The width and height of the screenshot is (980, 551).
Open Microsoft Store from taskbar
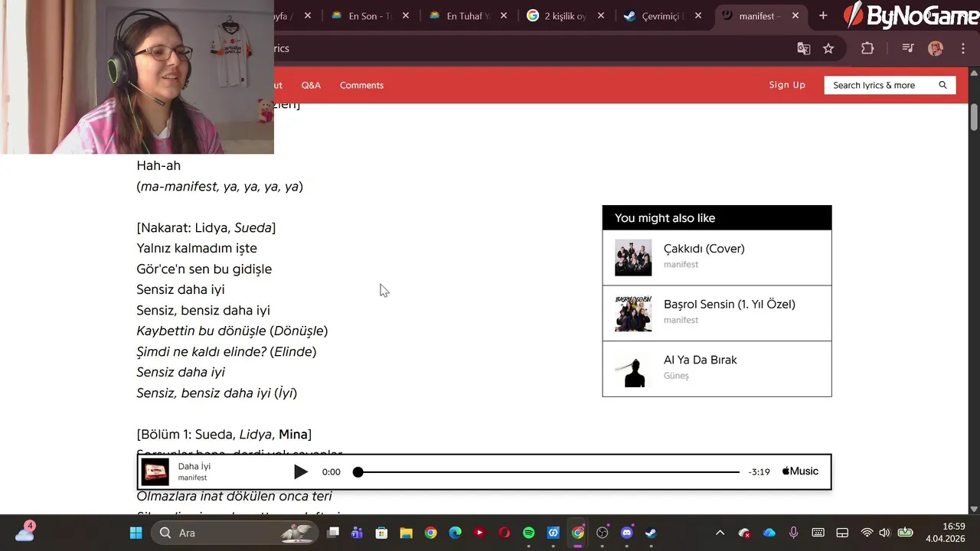point(381,533)
